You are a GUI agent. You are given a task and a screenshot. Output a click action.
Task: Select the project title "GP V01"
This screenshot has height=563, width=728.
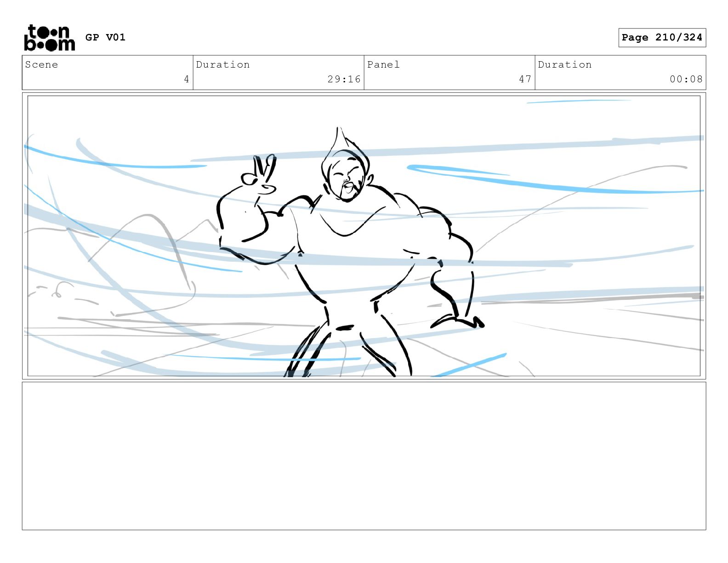coord(105,37)
